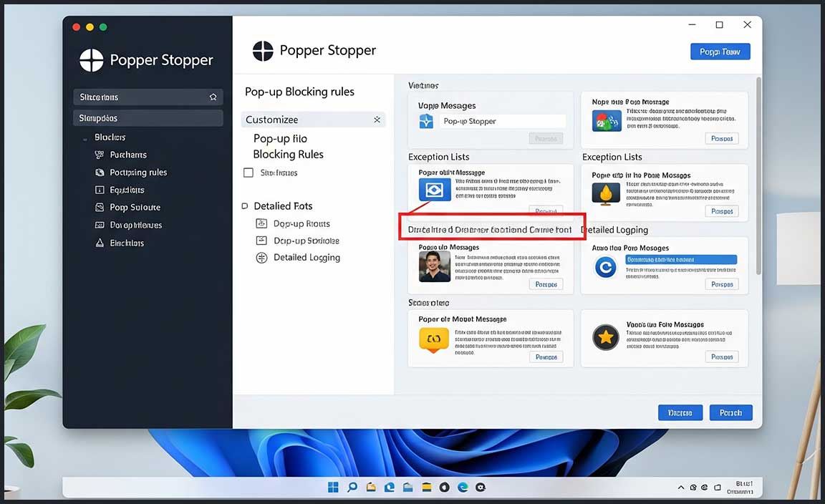Click the yellow speech bubble message icon
The height and width of the screenshot is (504, 825).
pyautogui.click(x=433, y=339)
